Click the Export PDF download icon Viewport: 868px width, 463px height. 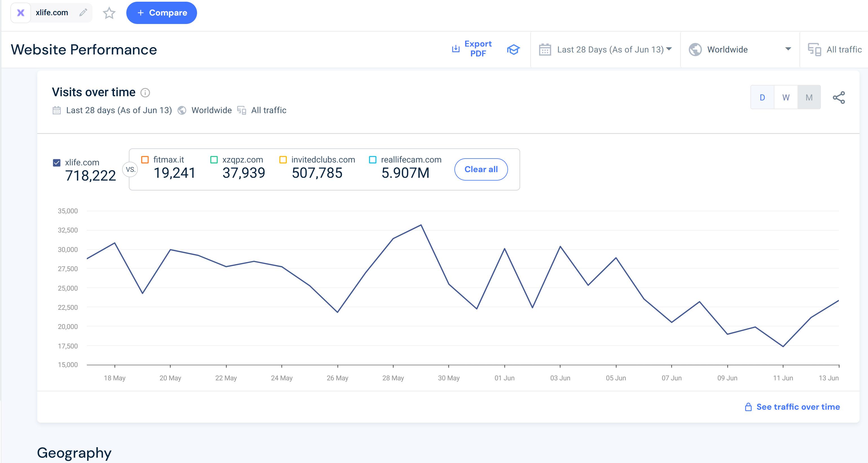(456, 49)
